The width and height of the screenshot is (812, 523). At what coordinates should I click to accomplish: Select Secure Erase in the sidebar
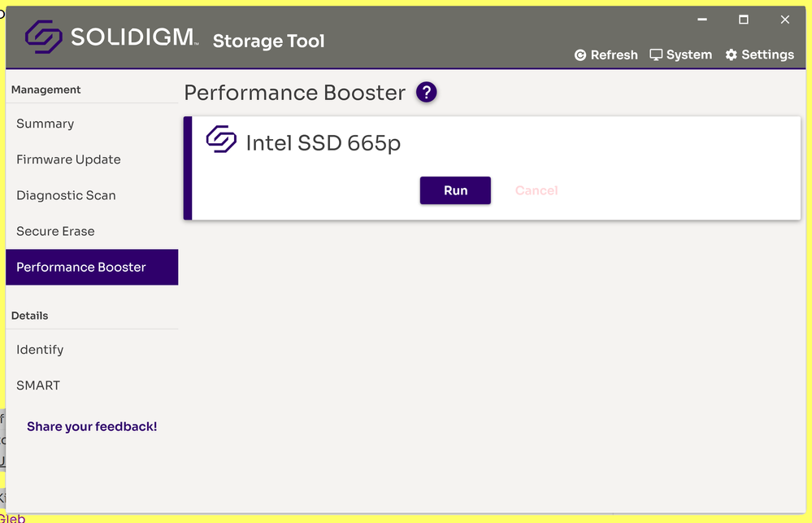pyautogui.click(x=55, y=231)
